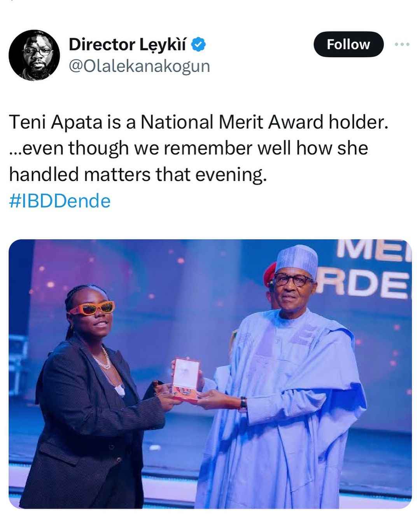Click the line '...even though we remember well how she'

pyautogui.click(x=188, y=148)
